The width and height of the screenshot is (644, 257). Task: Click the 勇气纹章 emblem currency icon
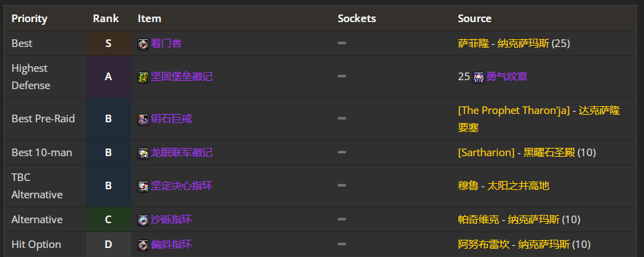point(478,77)
